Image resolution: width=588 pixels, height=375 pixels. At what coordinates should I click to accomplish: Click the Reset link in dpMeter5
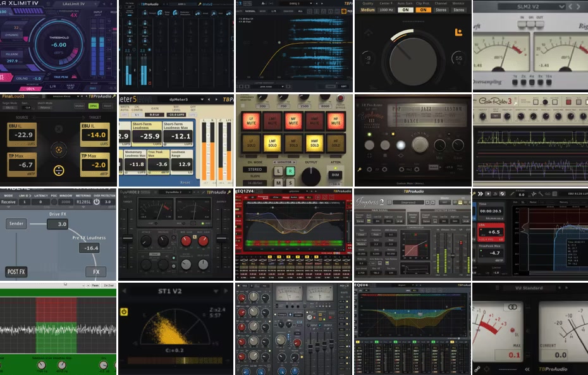(185, 182)
